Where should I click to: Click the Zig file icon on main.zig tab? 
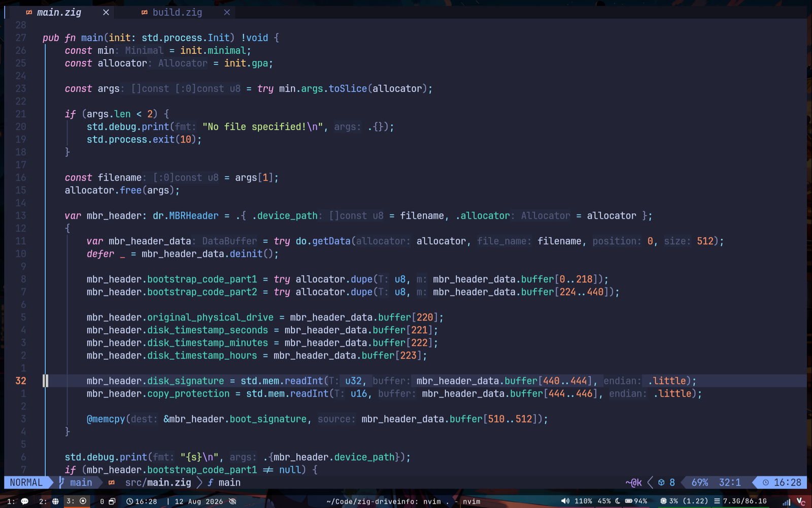[29, 12]
